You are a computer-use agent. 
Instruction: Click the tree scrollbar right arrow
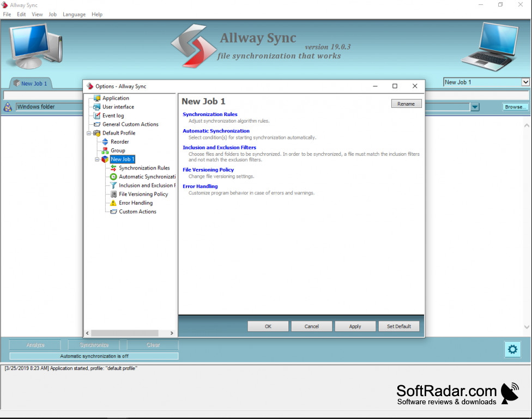pyautogui.click(x=172, y=333)
